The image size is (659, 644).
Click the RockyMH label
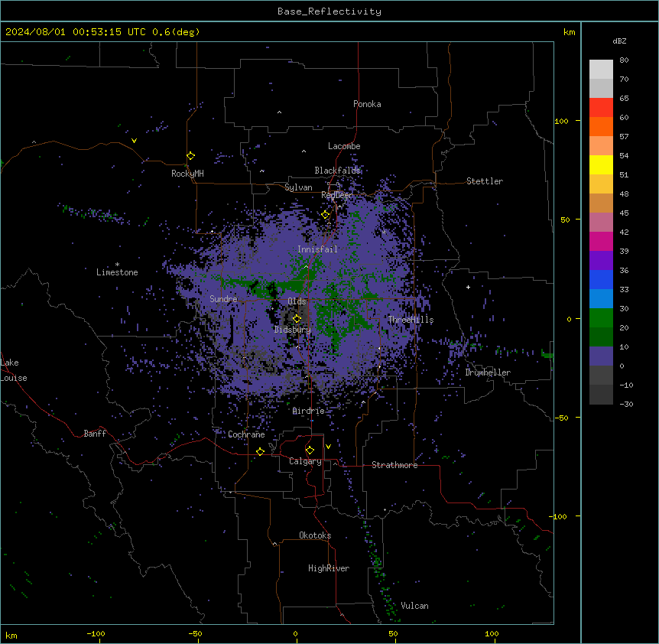[187, 174]
